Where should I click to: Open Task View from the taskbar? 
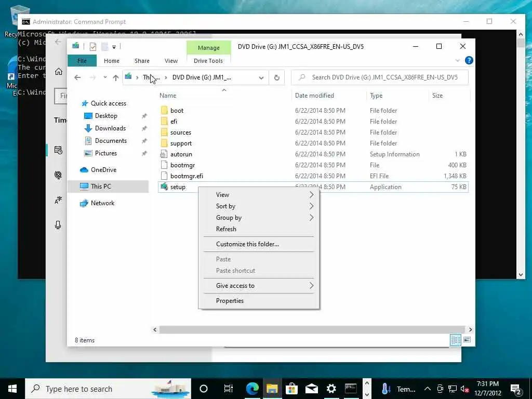pos(229,389)
